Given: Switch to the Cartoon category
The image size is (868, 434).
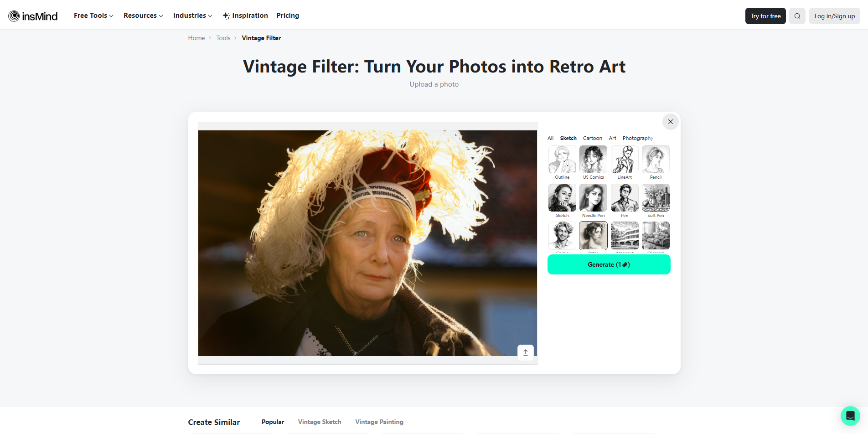Looking at the screenshot, I should coord(592,138).
